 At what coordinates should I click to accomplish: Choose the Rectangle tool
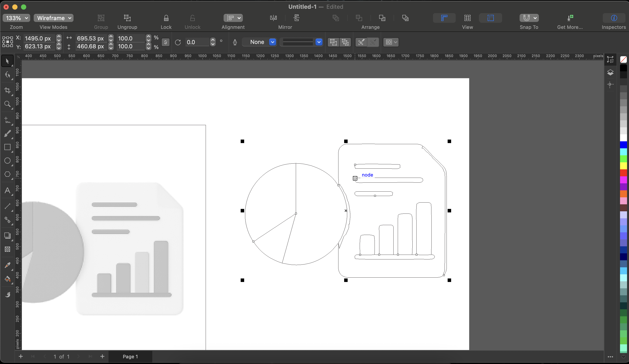coord(7,147)
